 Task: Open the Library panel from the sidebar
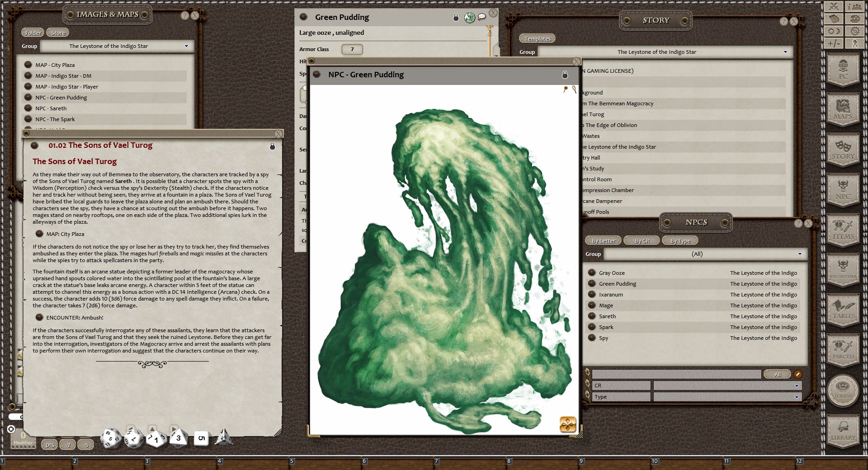(x=844, y=427)
